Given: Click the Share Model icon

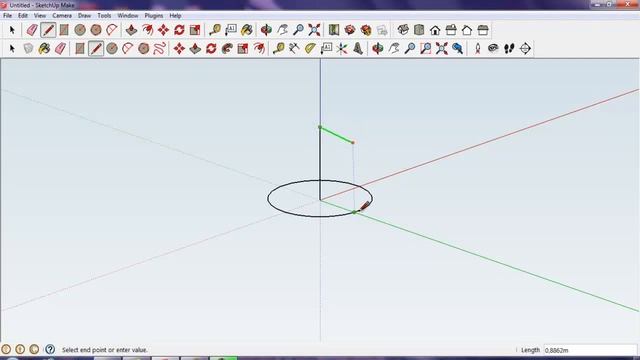Looking at the screenshot, I should [x=366, y=30].
